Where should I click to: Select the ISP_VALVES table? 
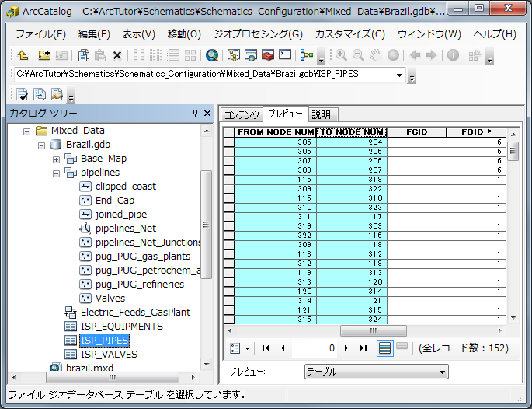point(109,355)
